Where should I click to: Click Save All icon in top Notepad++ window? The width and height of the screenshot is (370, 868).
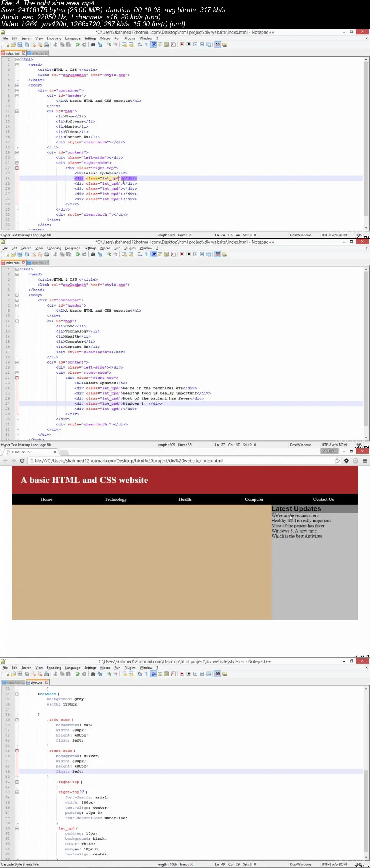pyautogui.click(x=26, y=45)
